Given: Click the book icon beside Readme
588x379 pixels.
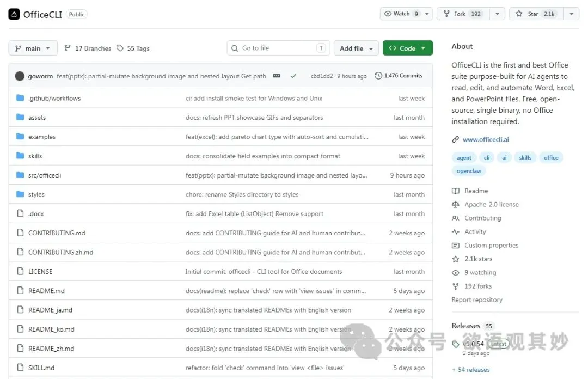Looking at the screenshot, I should point(455,191).
